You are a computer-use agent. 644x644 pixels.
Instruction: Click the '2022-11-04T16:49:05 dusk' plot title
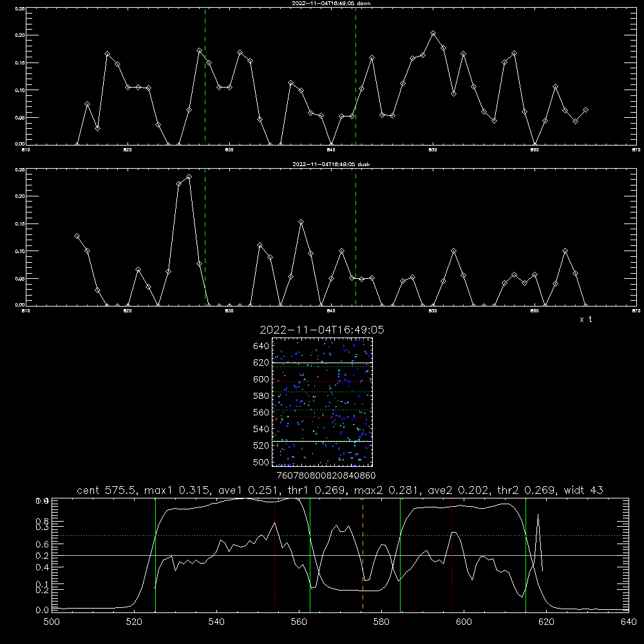coord(331,164)
